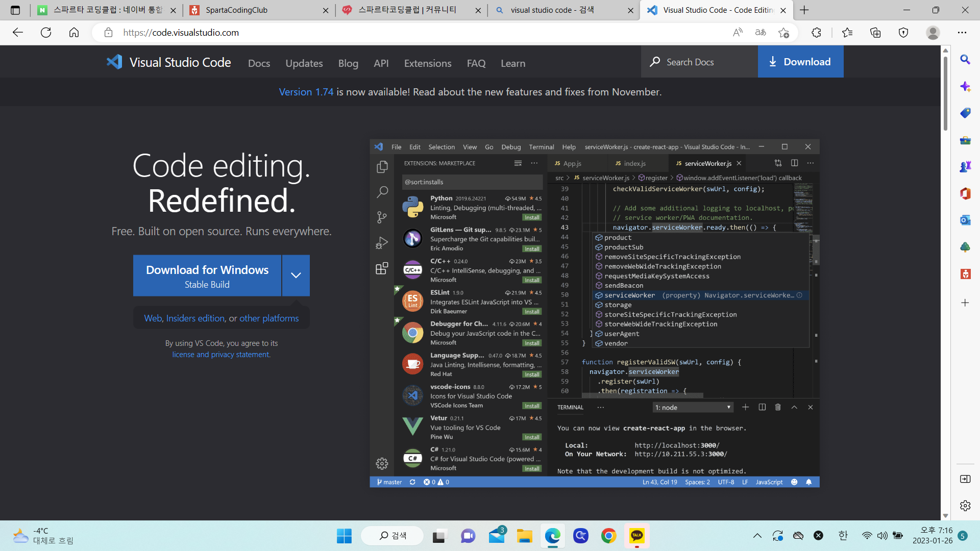Image resolution: width=980 pixels, height=551 pixels.
Task: Open the Edge Settings and more menu
Action: (x=962, y=33)
